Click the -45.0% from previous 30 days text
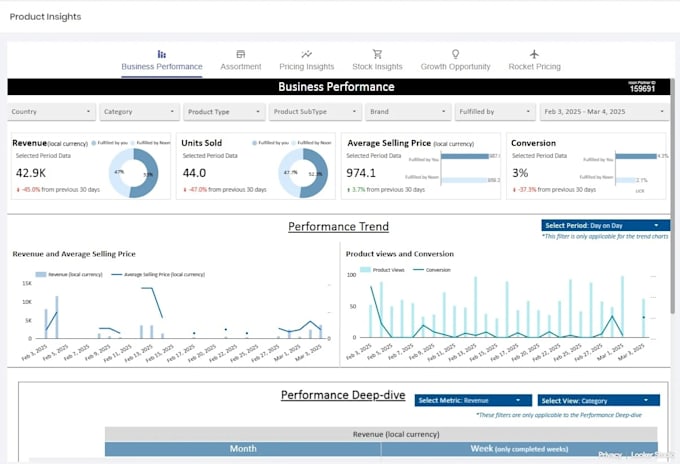680x464 pixels. (x=58, y=190)
